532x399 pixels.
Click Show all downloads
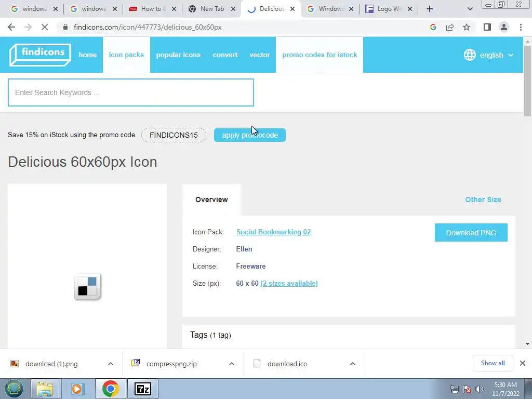point(493,363)
